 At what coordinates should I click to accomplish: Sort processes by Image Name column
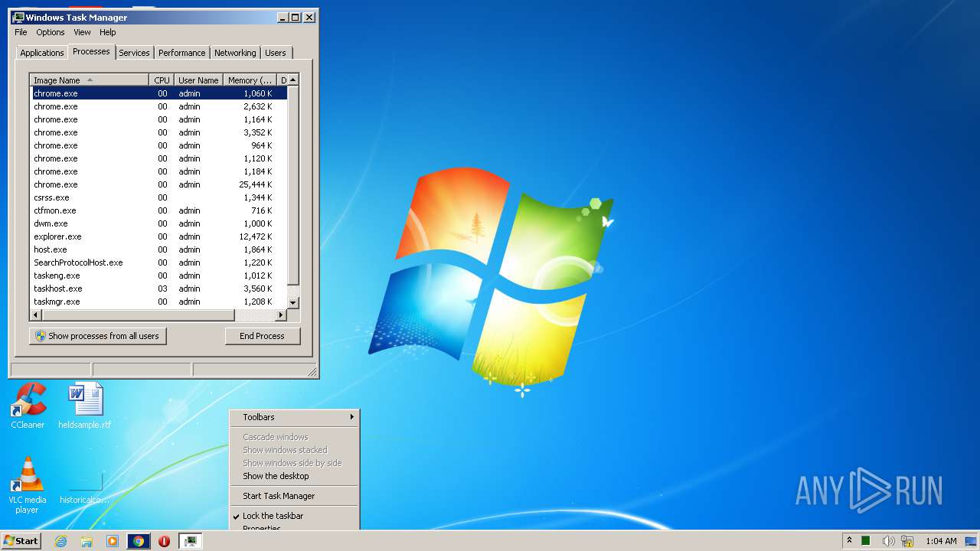point(90,80)
